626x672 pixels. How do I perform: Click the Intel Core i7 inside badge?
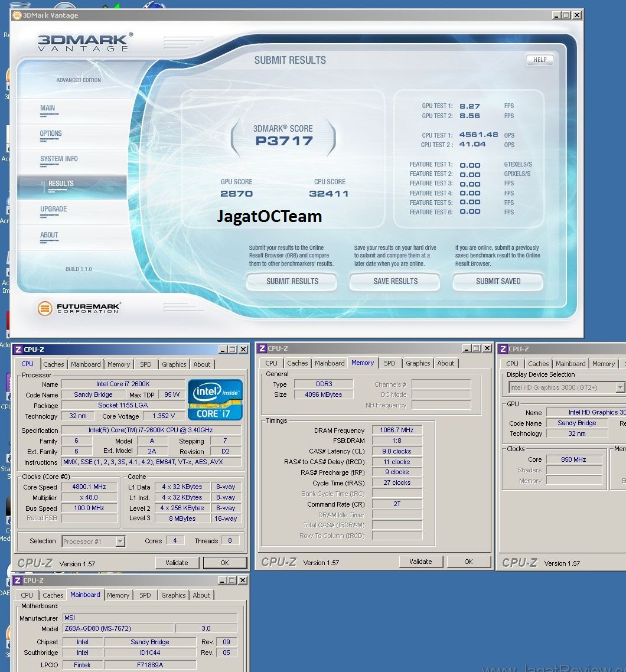point(215,400)
